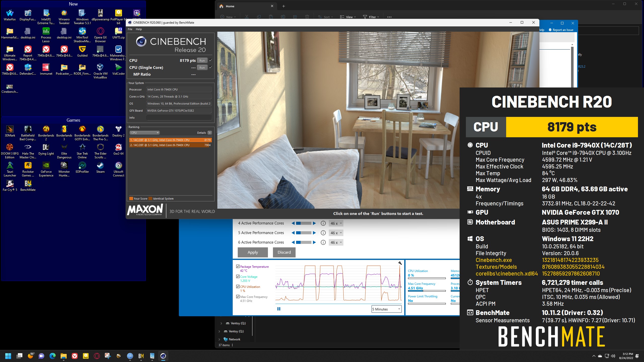Open the Ranking CPU dropdown in Cinebench
Screen dimensions: 644x362
[x=145, y=133]
